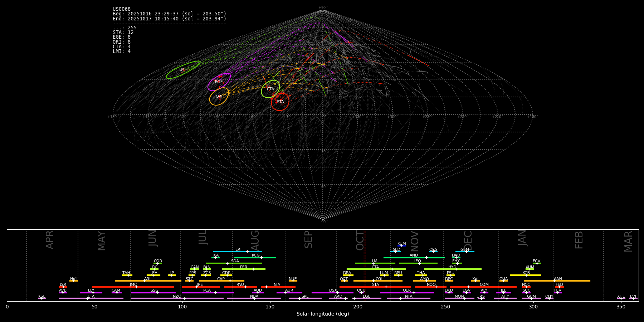Click the LEO shower bar
Viewport: 644px width, 322px height.
coord(418,263)
